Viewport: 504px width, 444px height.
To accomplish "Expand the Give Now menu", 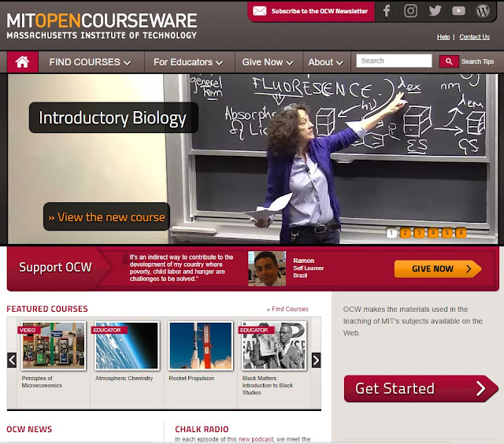I will (x=268, y=62).
